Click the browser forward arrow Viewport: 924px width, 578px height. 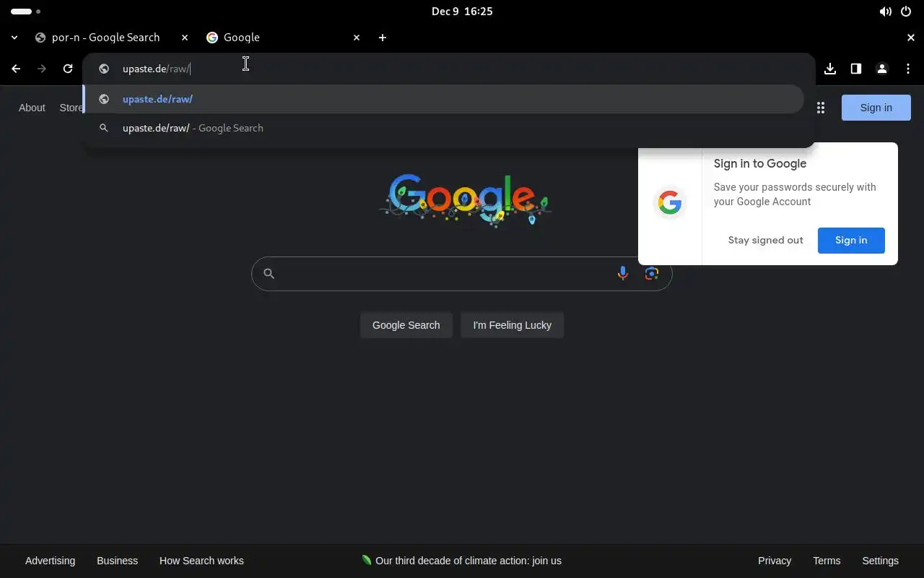42,69
